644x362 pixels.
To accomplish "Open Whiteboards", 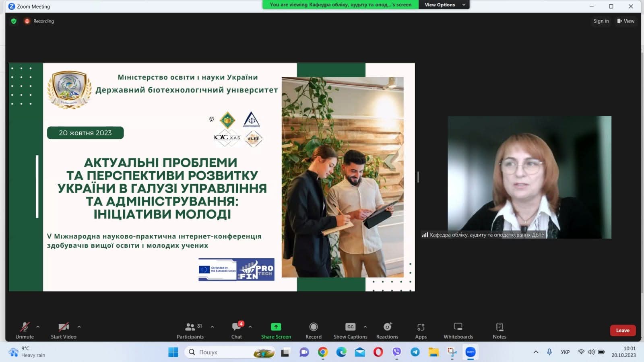I will [x=458, y=330].
